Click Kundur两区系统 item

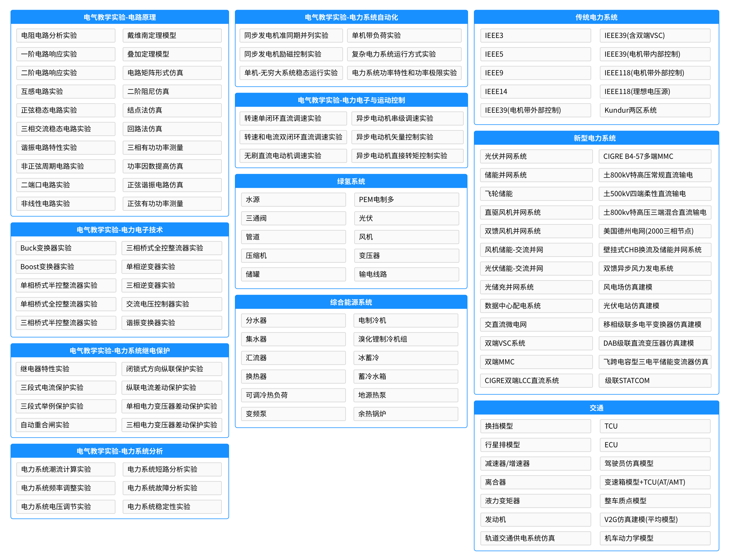click(655, 110)
